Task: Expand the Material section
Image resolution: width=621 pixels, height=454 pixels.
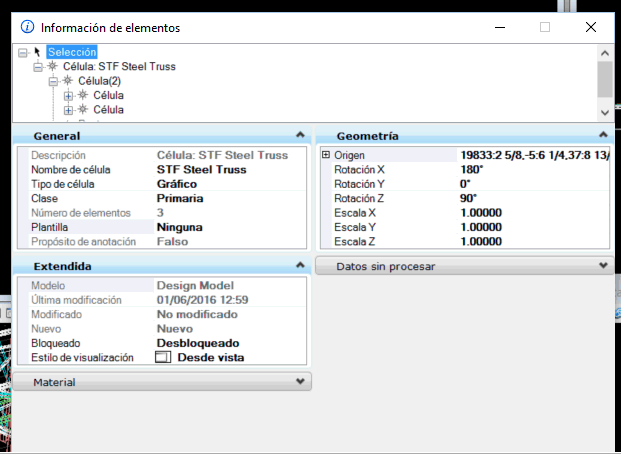Action: click(300, 382)
